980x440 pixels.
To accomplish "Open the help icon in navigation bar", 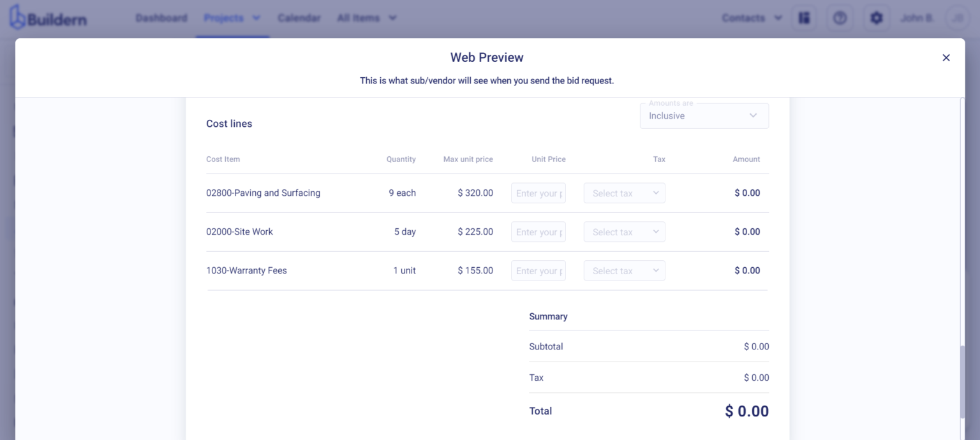I will pyautogui.click(x=840, y=18).
